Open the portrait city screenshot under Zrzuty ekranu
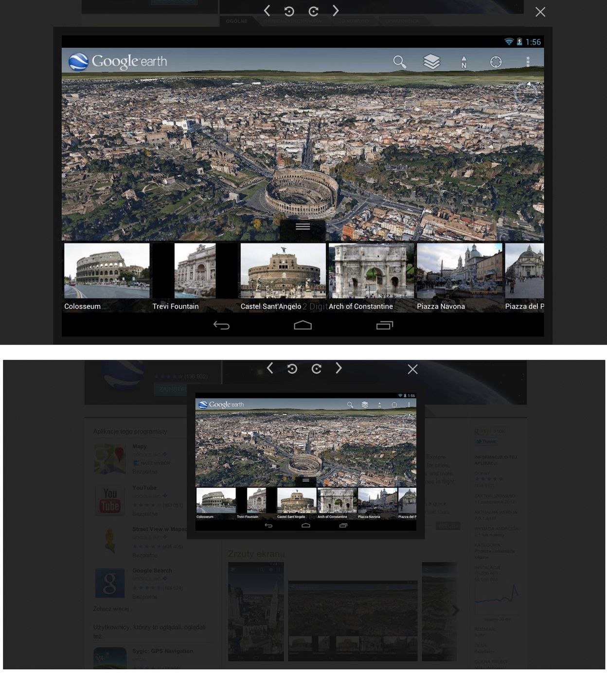Viewport: 607px width, 700px height. (256, 612)
